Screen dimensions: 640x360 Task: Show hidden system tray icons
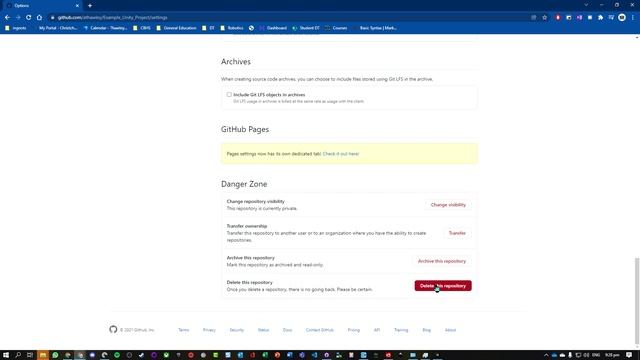[546, 355]
